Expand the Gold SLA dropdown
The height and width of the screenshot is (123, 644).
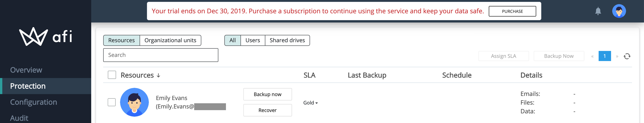(310, 103)
